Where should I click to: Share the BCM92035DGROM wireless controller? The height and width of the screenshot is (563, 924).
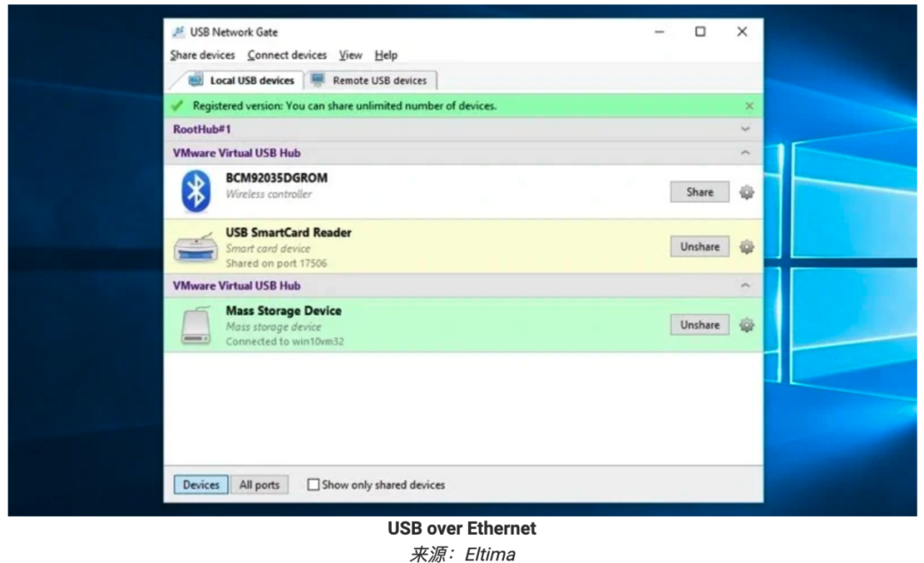[x=700, y=193]
